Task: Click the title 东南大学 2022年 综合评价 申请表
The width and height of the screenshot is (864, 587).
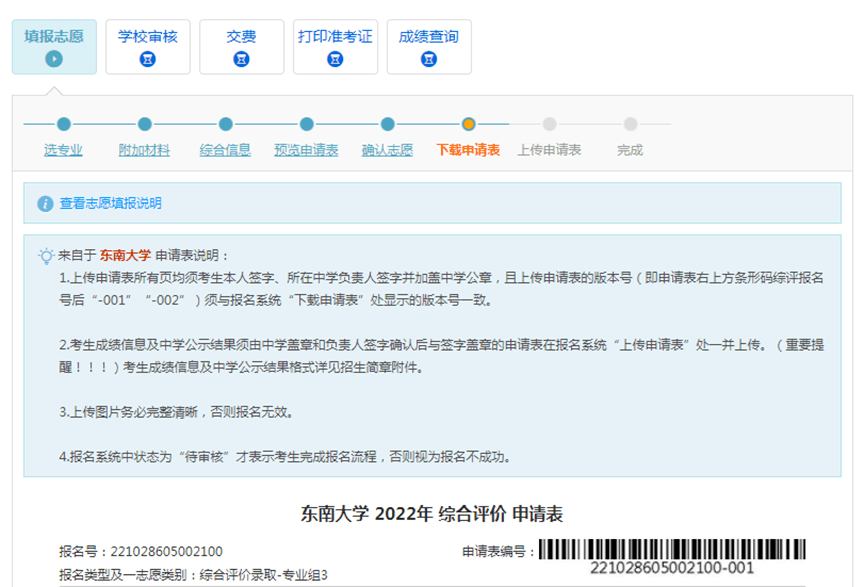Action: 432,514
